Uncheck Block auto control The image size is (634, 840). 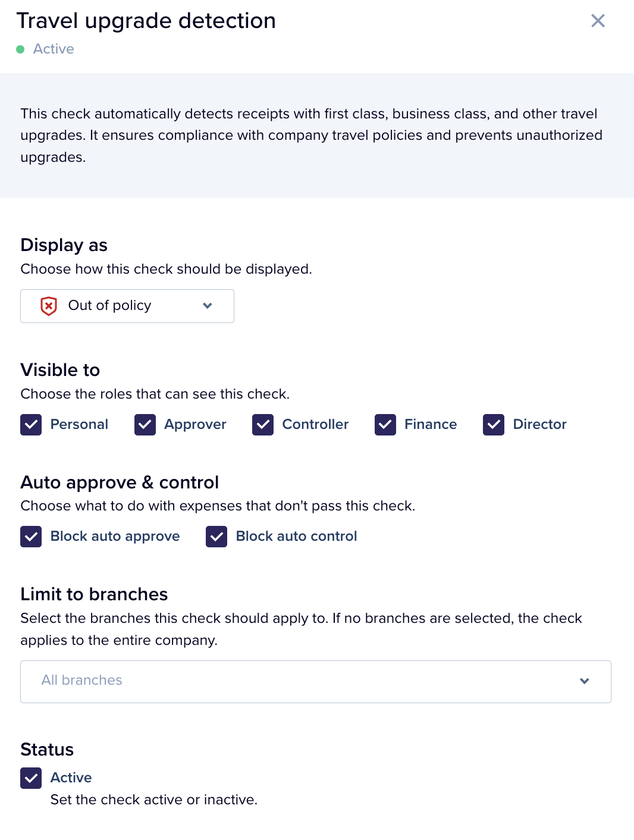(216, 537)
